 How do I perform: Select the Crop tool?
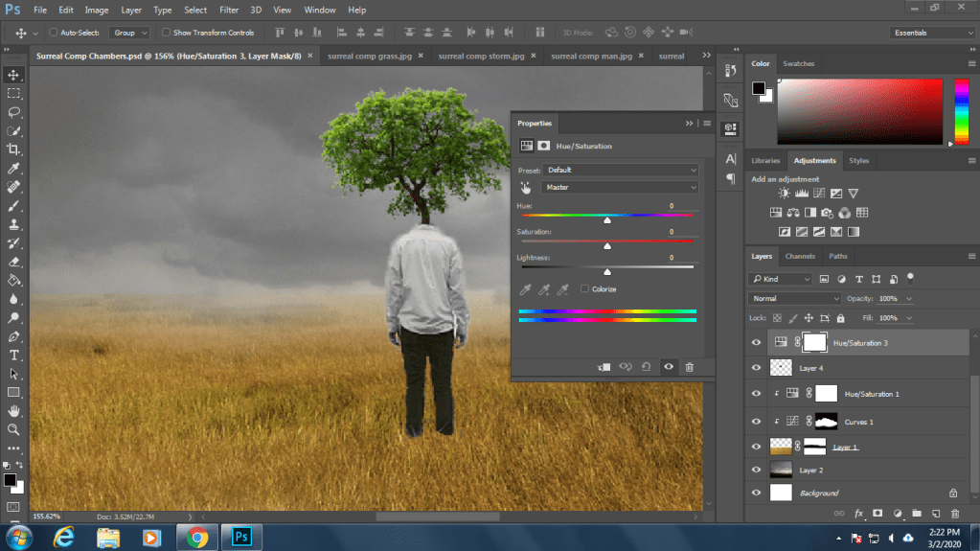(x=13, y=149)
